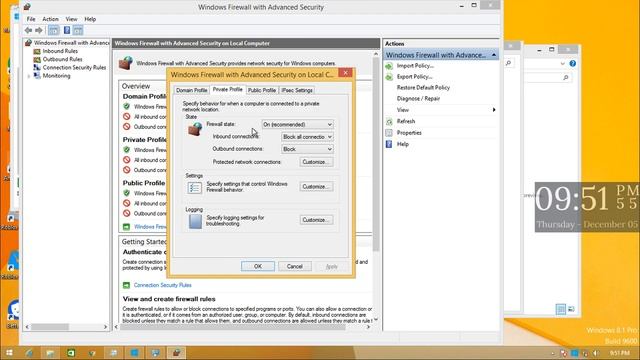This screenshot has width=640, height=360.
Task: Click the Start button on taskbar
Action: [9, 353]
